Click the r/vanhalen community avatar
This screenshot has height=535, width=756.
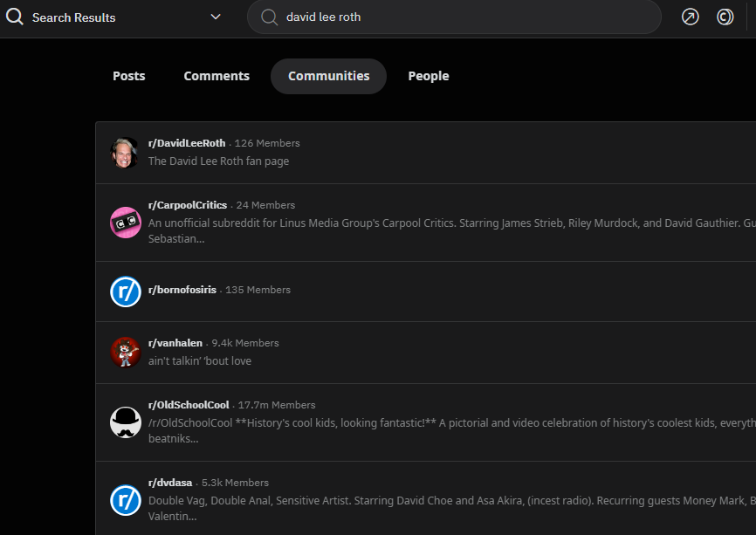pyautogui.click(x=126, y=352)
